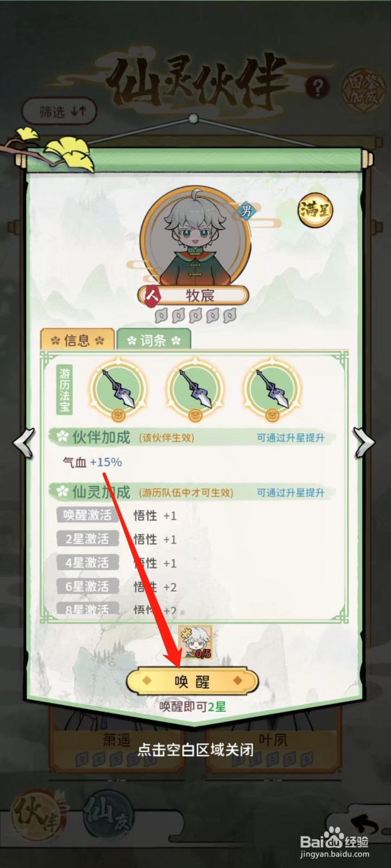Click the 唤醒 awaken button
The height and width of the screenshot is (868, 391).
[x=192, y=681]
